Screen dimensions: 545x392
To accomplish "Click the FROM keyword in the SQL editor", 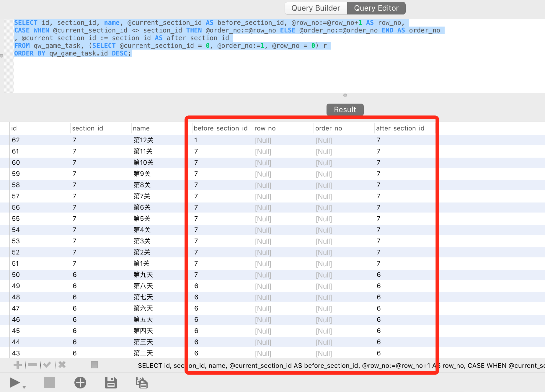I will (x=22, y=46).
